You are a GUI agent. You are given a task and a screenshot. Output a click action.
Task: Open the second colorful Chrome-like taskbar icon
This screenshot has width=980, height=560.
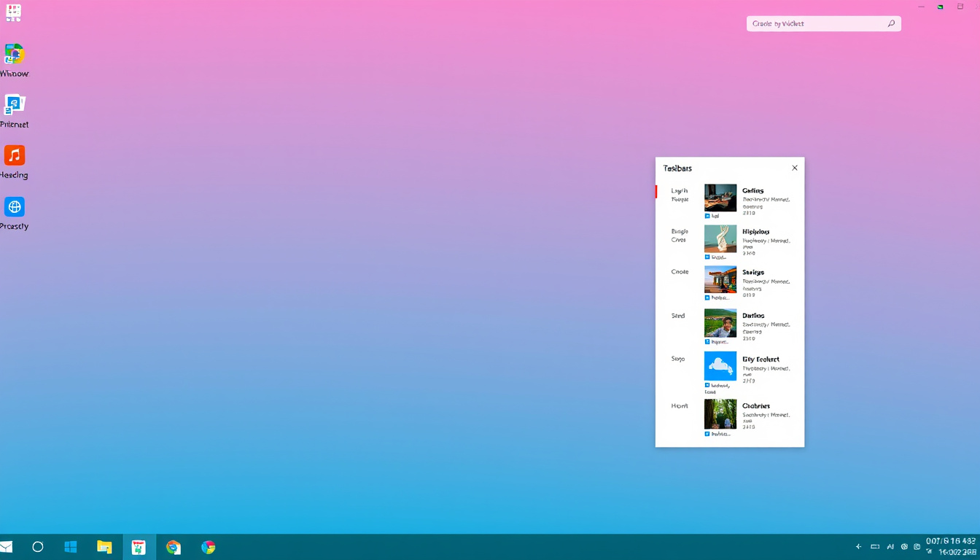coord(209,547)
